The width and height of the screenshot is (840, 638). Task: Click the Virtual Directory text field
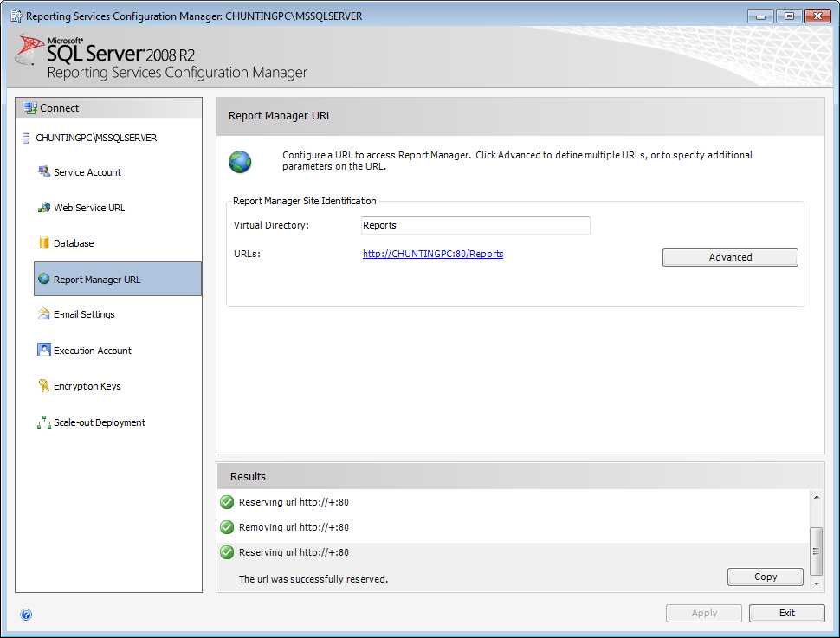pos(475,225)
